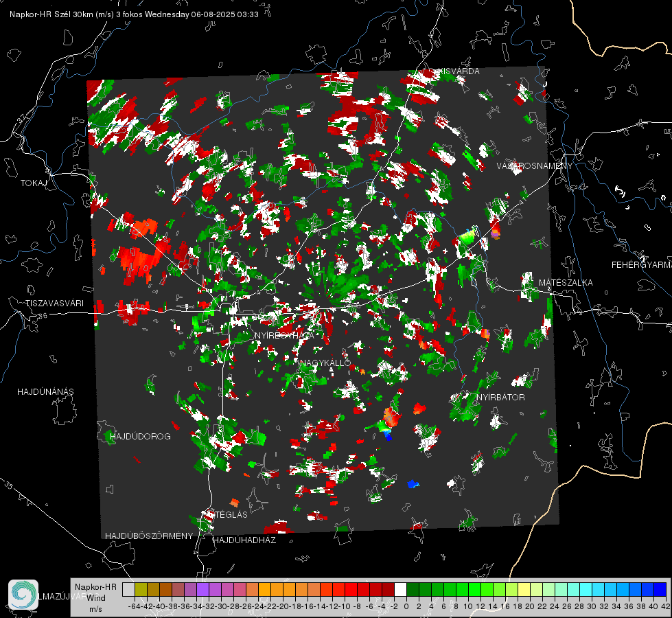
Task: Click the NYÍRBÁTOR town label
Action: (500, 398)
